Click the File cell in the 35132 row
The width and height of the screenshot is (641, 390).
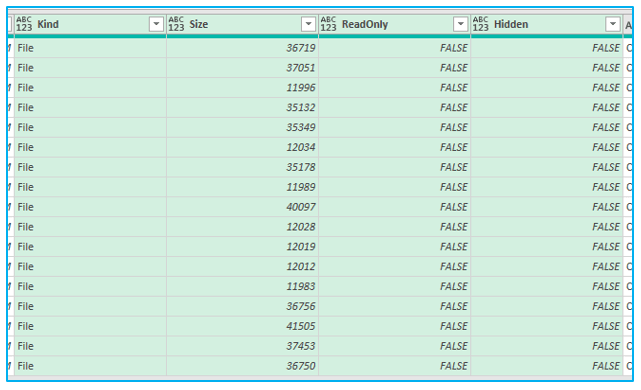(x=90, y=108)
